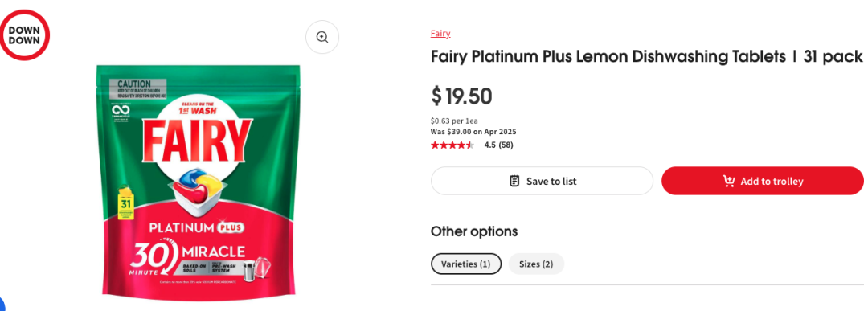Save the product with Save to list
This screenshot has width=868, height=311.
pos(542,181)
